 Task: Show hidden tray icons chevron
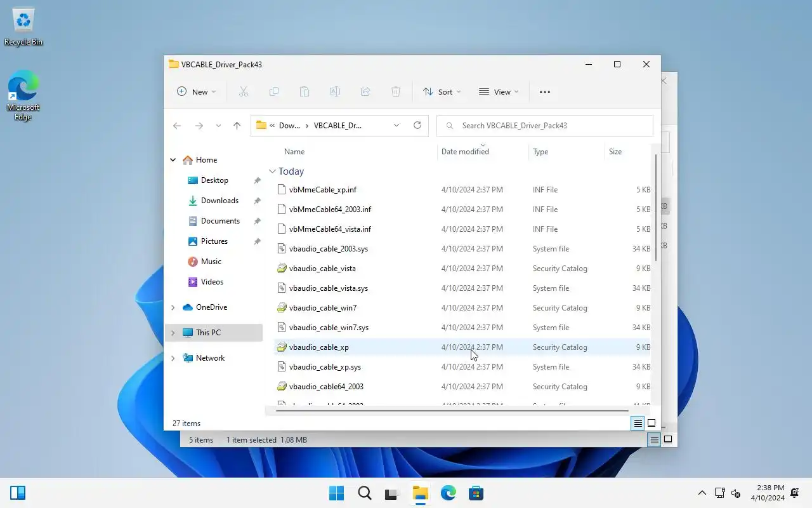tap(702, 493)
